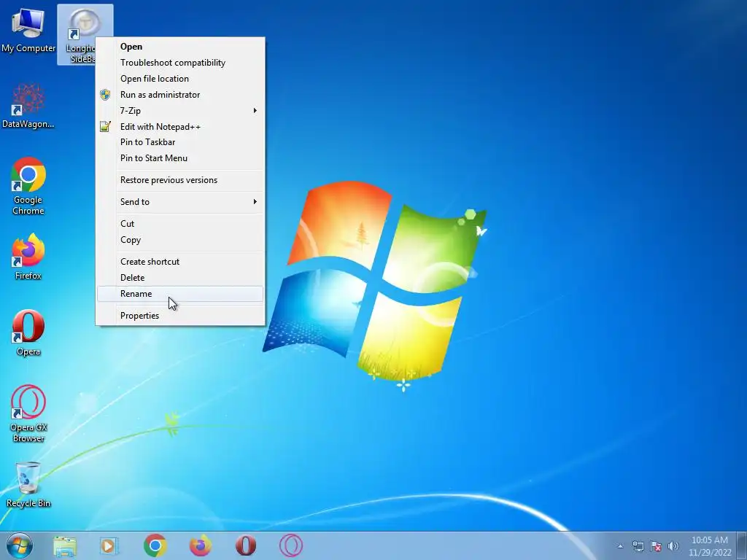This screenshot has width=747, height=560.
Task: Open the network status tray icon
Action: tap(638, 546)
